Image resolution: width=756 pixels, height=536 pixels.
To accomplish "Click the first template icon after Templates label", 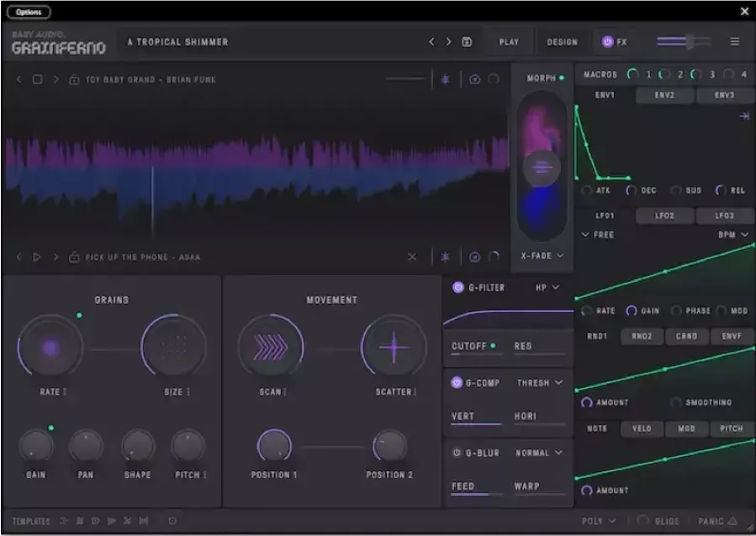I will click(x=64, y=521).
